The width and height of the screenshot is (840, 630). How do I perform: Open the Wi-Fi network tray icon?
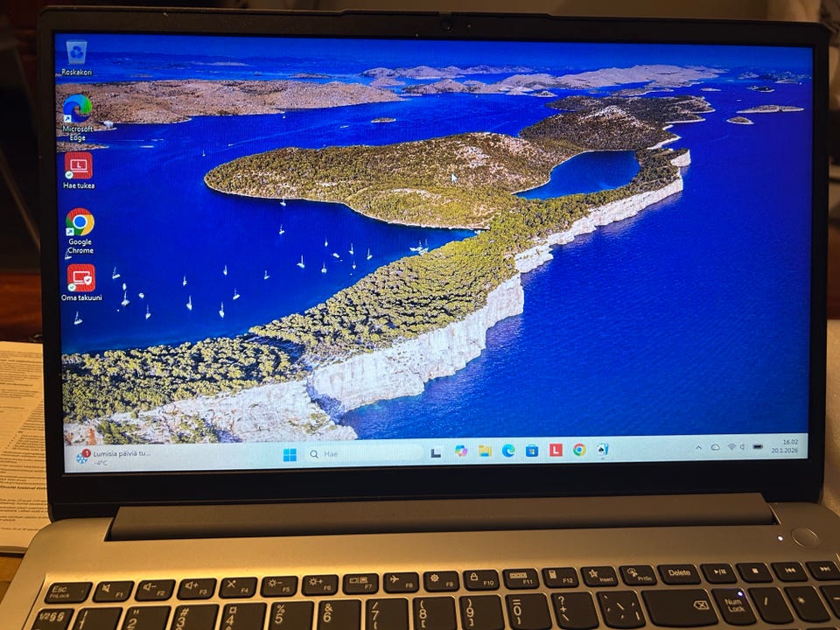pos(731,447)
